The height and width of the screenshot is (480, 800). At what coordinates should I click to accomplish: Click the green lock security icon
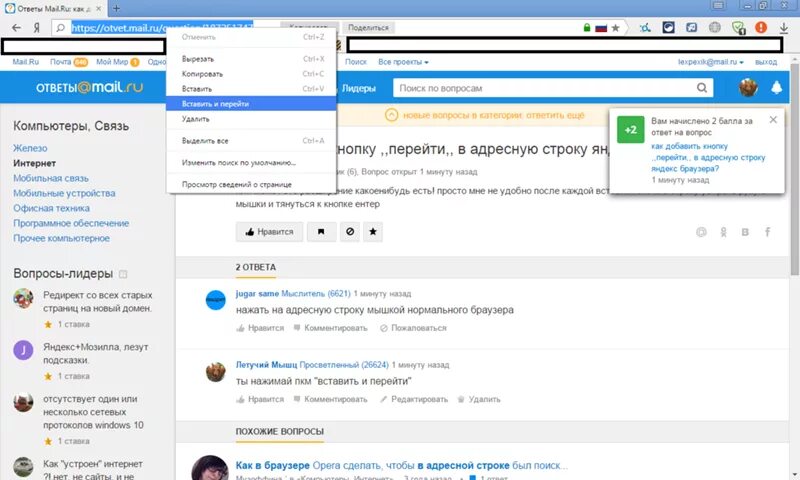point(587,28)
